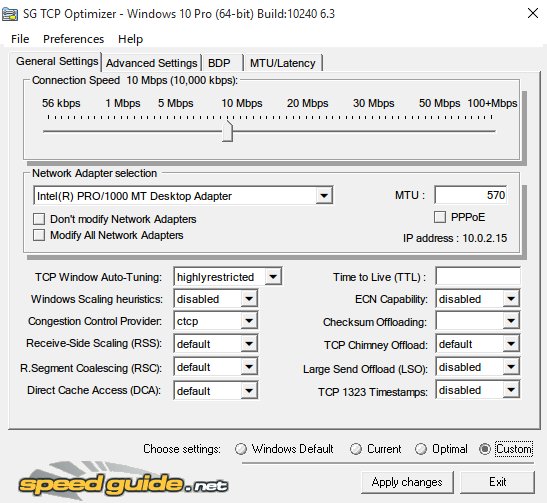
Task: Click the MTU input field
Action: (x=471, y=195)
